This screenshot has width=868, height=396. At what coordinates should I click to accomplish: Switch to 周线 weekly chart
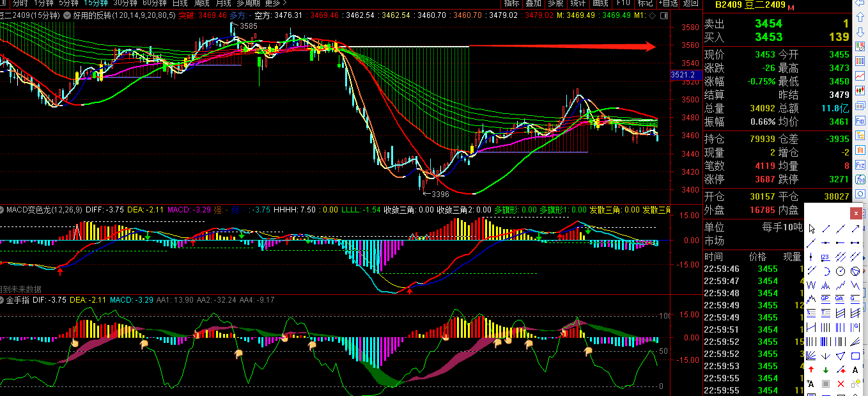(203, 3)
